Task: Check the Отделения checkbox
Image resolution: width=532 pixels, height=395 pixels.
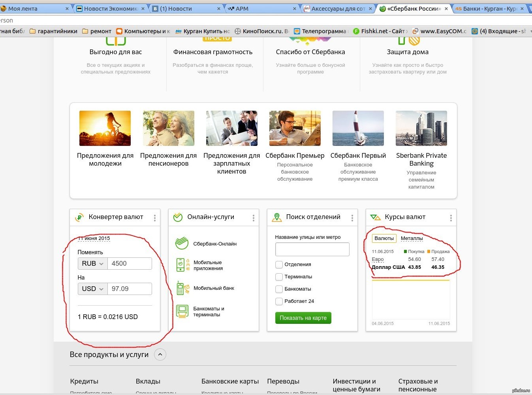Action: pos(279,265)
